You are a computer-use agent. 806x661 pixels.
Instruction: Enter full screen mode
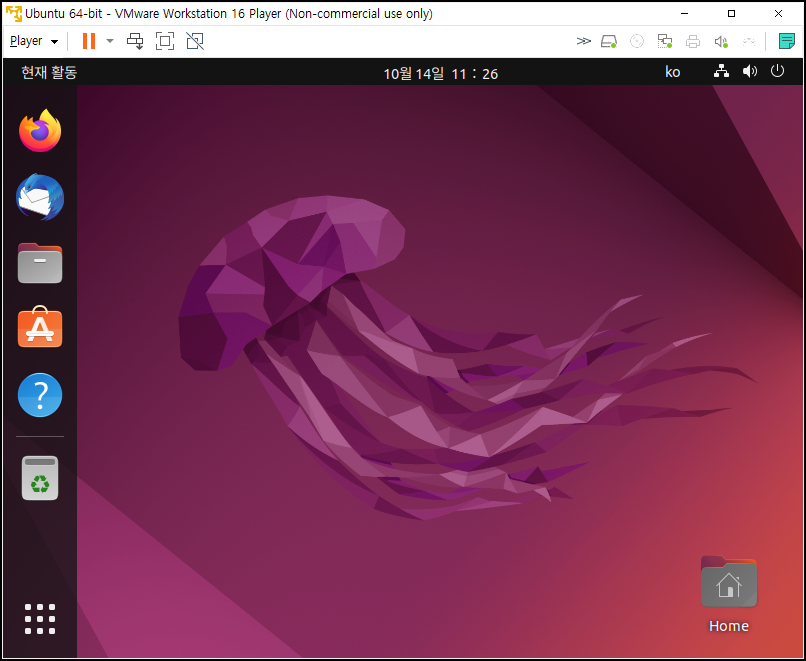(x=165, y=41)
